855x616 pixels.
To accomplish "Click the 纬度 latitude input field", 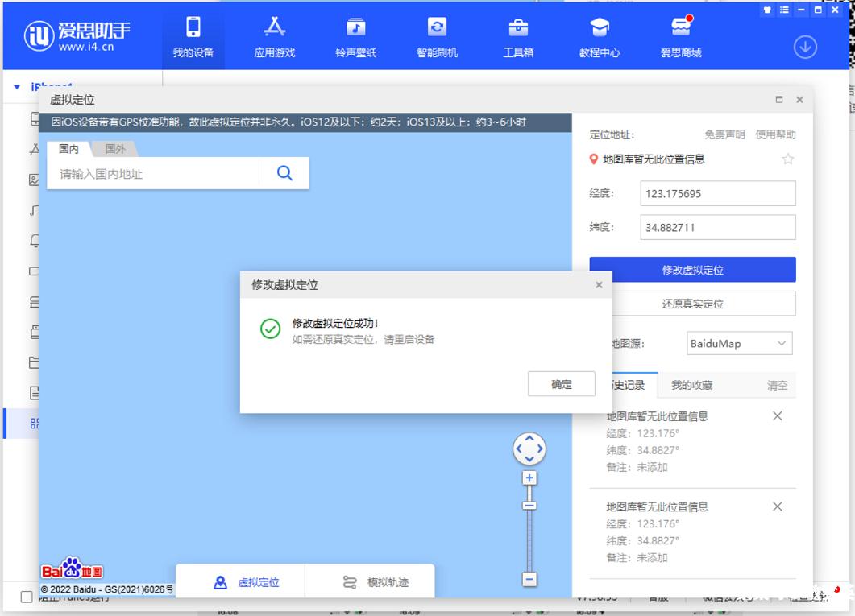I will [717, 227].
